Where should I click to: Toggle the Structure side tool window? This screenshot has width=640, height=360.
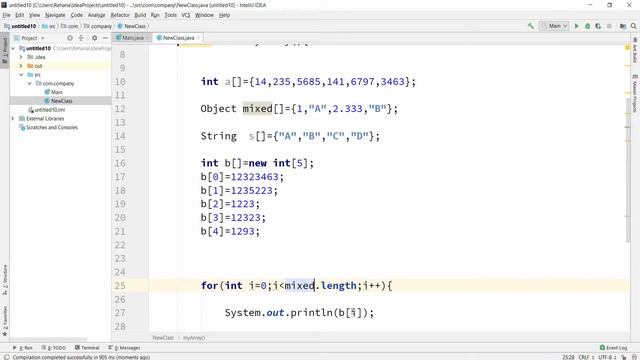click(x=5, y=280)
